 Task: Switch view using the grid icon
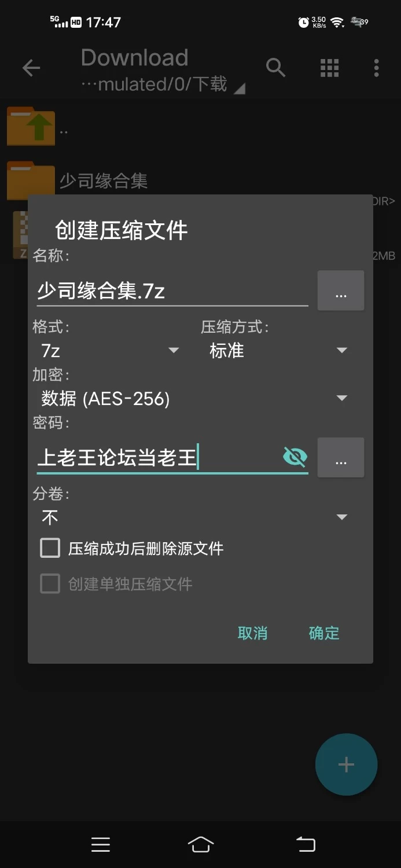[330, 68]
